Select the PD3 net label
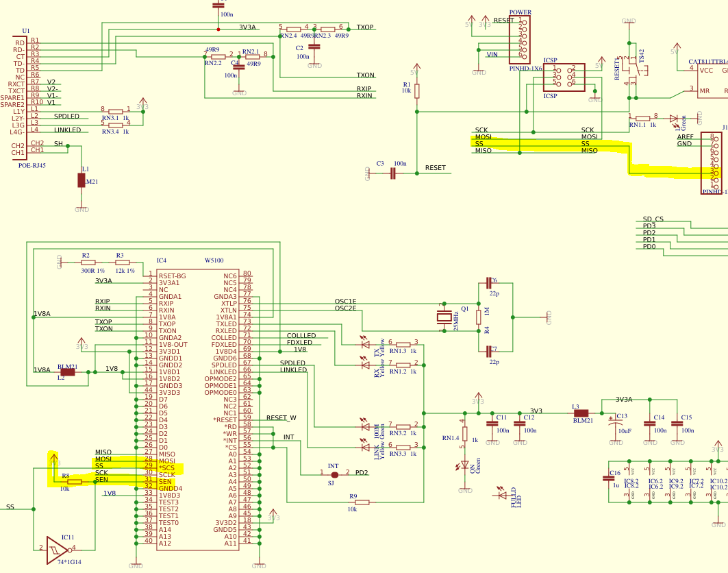728x573 pixels. click(x=649, y=226)
